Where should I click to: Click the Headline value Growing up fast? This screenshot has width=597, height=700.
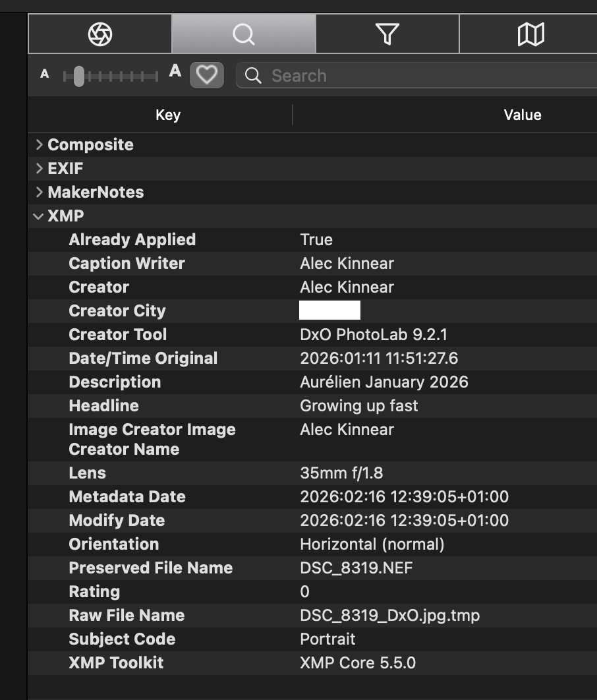click(x=358, y=406)
